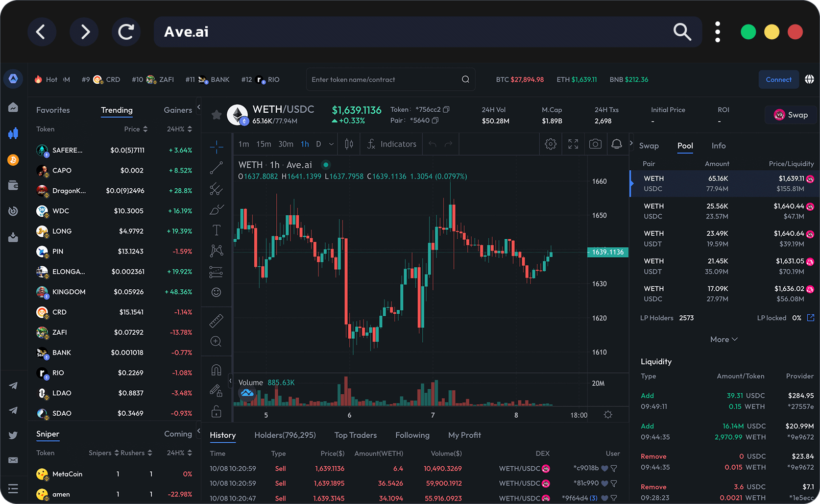Click the token name search field
Image resolution: width=820 pixels, height=504 pixels.
[x=383, y=80]
